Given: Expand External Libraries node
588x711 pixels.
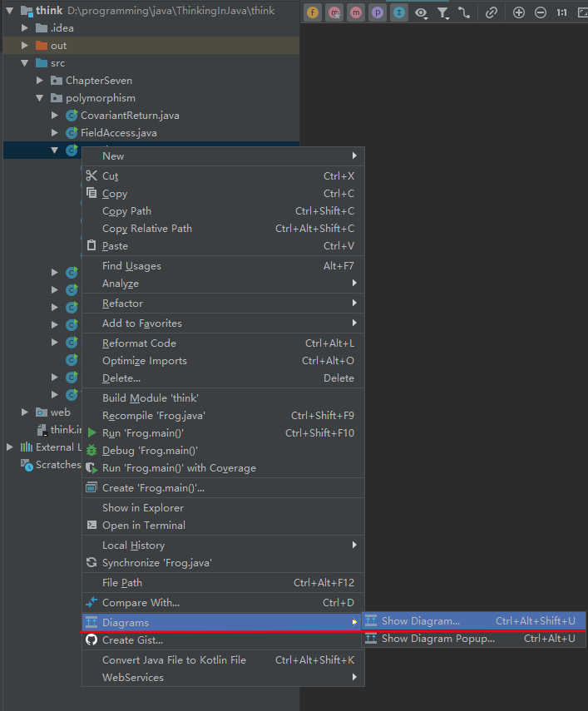Looking at the screenshot, I should (9, 447).
